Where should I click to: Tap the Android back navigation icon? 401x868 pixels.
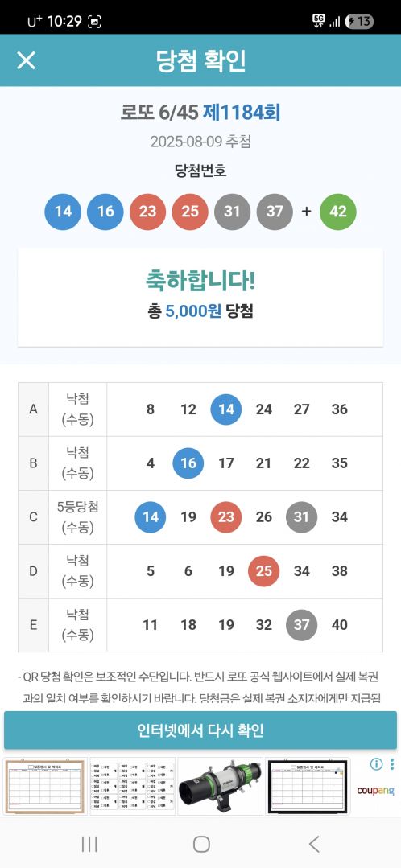(x=314, y=844)
